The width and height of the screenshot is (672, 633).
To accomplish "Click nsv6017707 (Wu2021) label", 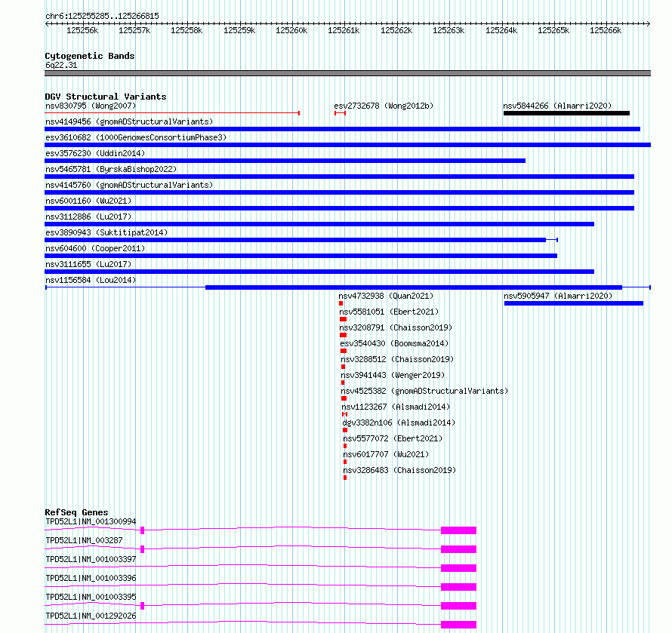I will (386, 454).
